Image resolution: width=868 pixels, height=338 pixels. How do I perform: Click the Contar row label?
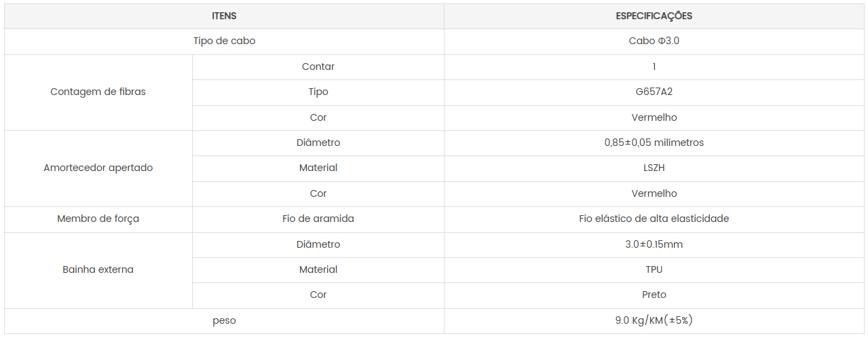coord(318,67)
